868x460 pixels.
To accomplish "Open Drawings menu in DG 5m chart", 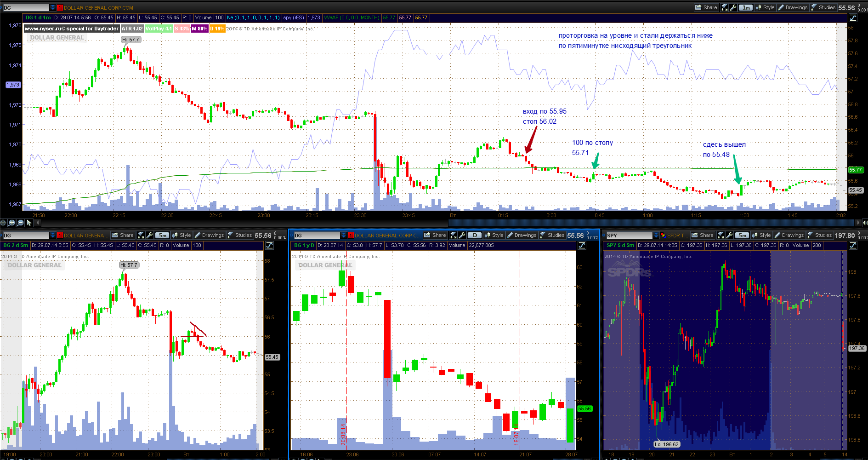I will [x=209, y=235].
